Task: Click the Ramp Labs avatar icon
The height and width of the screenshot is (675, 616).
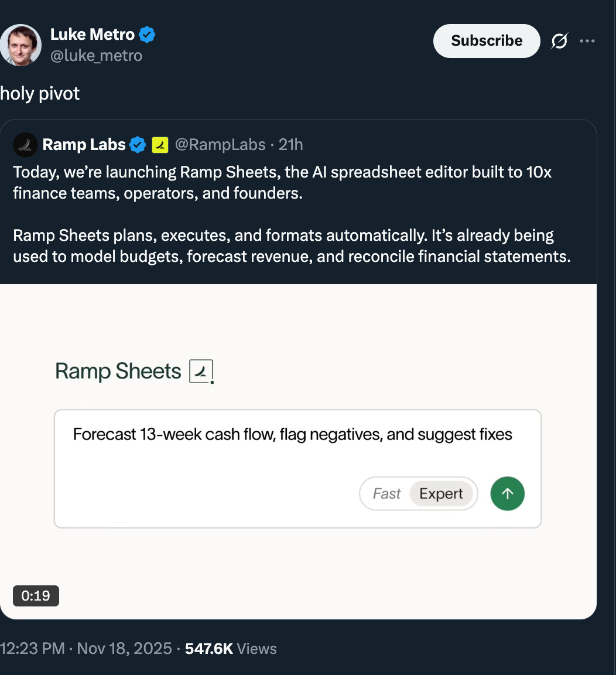Action: [x=25, y=145]
